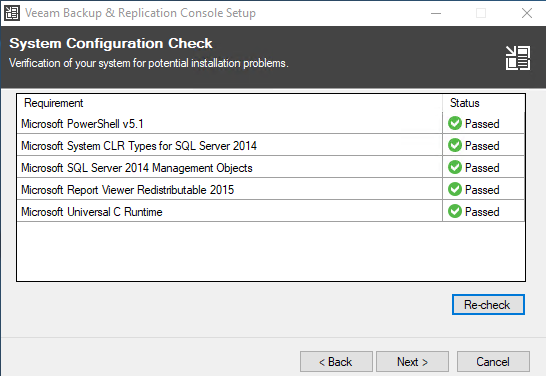Select Microsoft System CLR Types row
The image size is (546, 376).
271,146
